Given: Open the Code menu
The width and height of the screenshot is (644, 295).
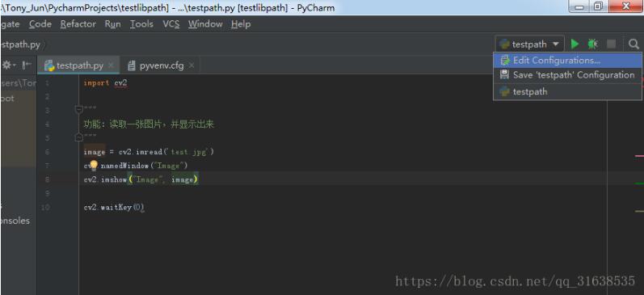Looking at the screenshot, I should coord(40,24).
